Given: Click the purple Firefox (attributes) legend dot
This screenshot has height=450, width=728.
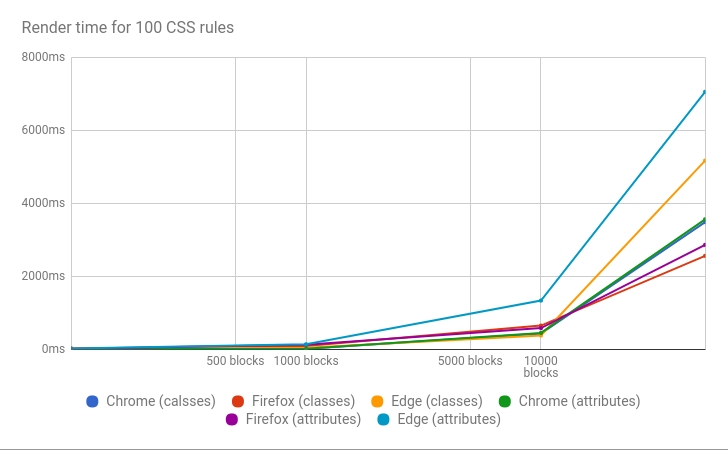Looking at the screenshot, I should click(231, 419).
